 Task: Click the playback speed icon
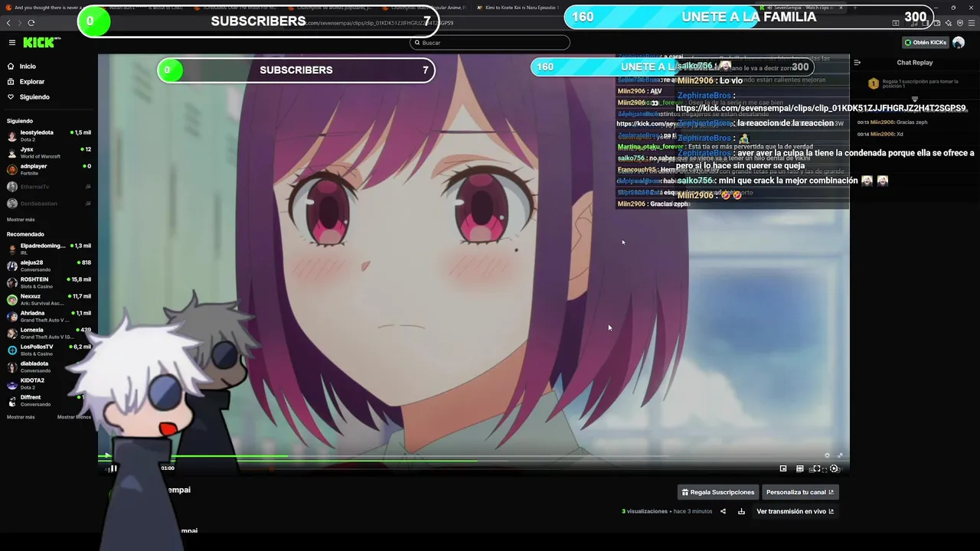coord(835,468)
